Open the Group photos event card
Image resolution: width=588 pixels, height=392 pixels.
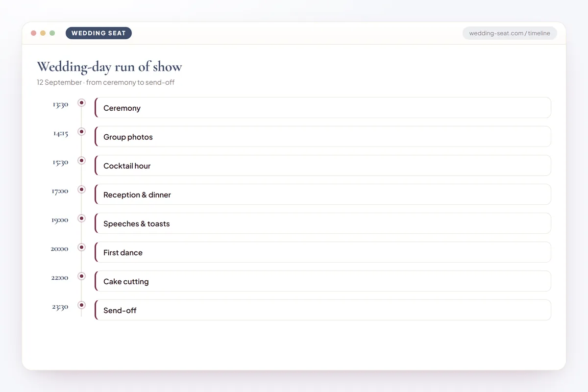tap(322, 137)
